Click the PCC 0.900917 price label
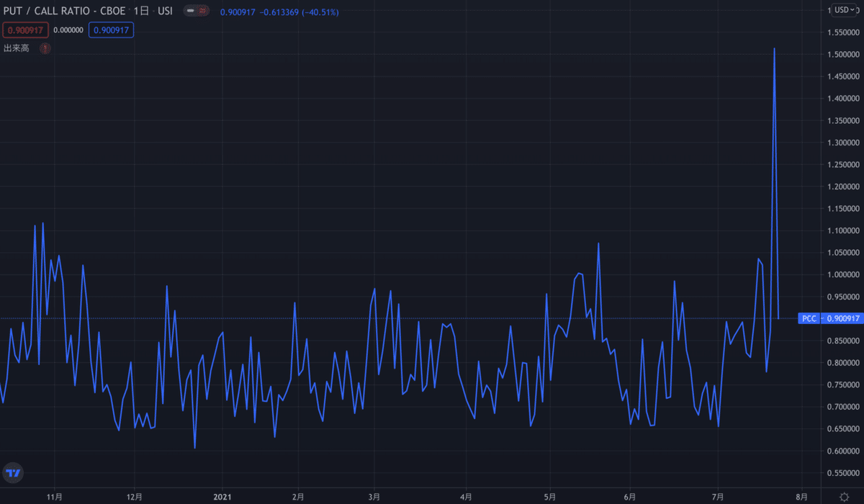The width and height of the screenshot is (864, 504). [830, 318]
